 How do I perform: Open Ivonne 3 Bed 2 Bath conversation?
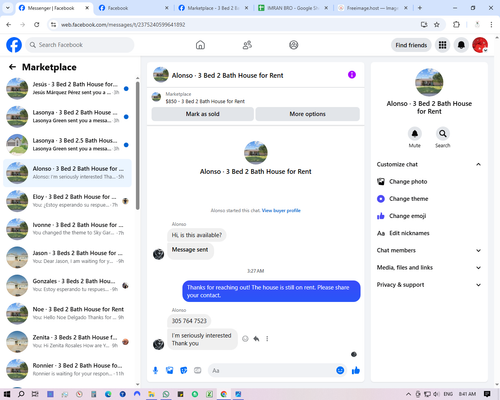pyautogui.click(x=67, y=229)
